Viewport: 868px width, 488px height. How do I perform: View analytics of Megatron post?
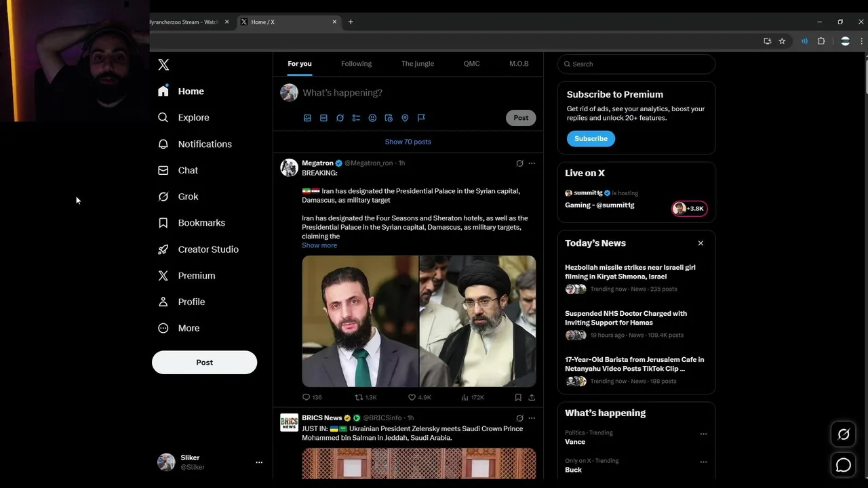click(x=473, y=397)
